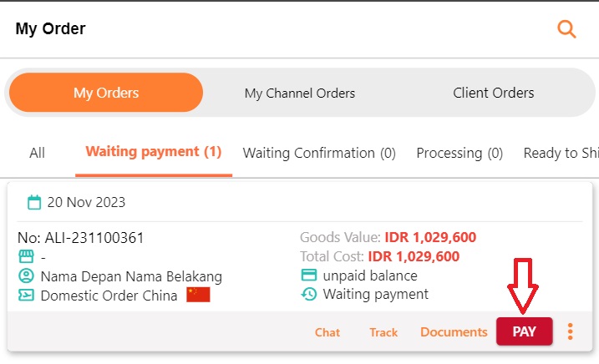This screenshot has width=599, height=364.
Task: Switch to My Channel Orders segment
Action: 300,93
